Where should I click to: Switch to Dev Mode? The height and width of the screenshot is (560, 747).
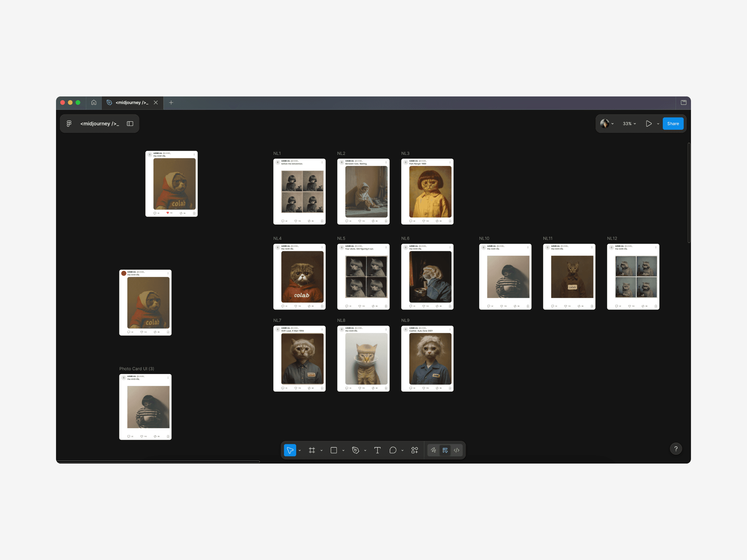pyautogui.click(x=457, y=450)
